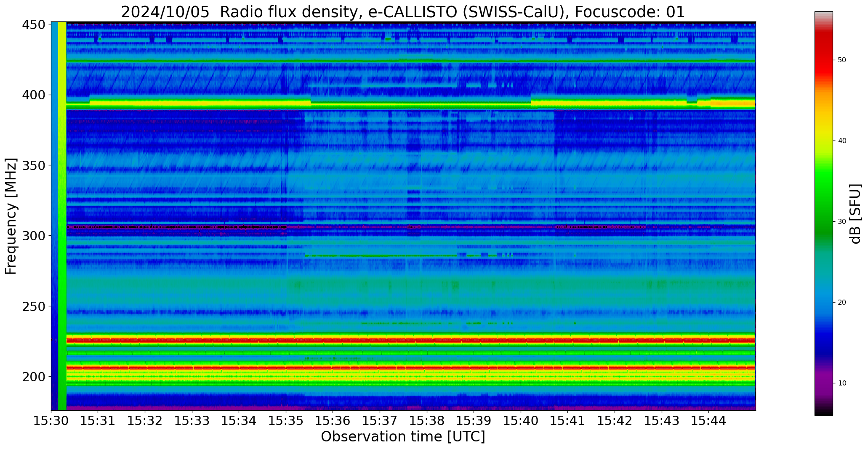This screenshot has height=449, width=868.
Task: Click the colorbar tick label 30
Action: (x=842, y=222)
